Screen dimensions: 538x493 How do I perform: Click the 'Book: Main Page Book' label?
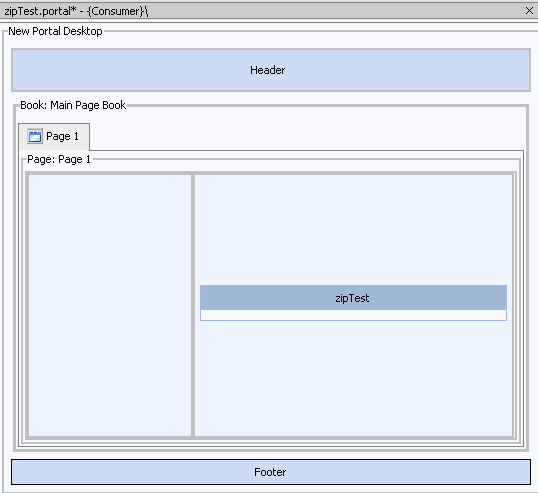[73, 105]
